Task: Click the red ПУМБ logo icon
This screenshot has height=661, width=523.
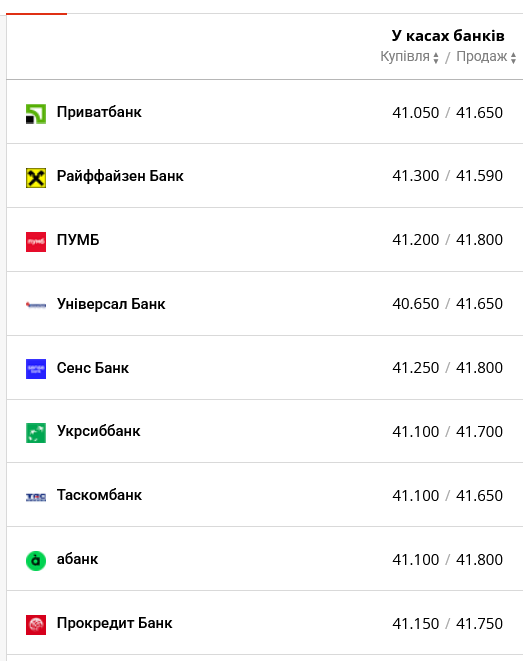Action: pos(36,242)
